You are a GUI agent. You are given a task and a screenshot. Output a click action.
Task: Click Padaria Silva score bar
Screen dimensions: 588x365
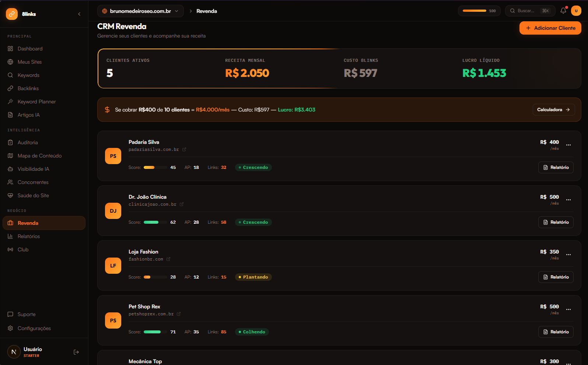tap(155, 167)
